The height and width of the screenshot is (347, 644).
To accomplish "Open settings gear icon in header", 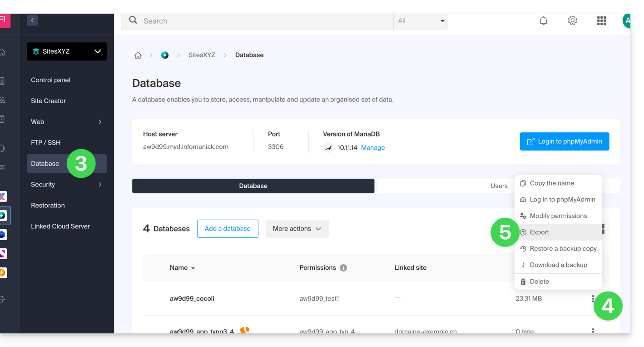I will [572, 21].
